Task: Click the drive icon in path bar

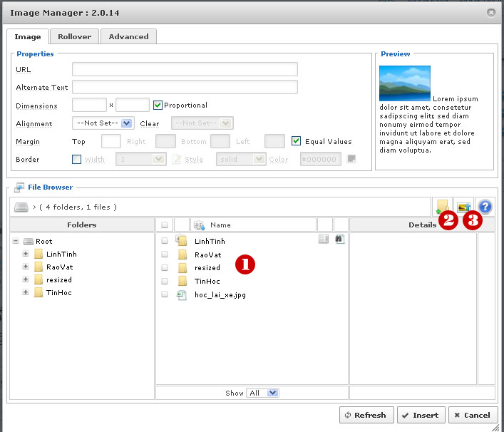Action: (x=21, y=207)
